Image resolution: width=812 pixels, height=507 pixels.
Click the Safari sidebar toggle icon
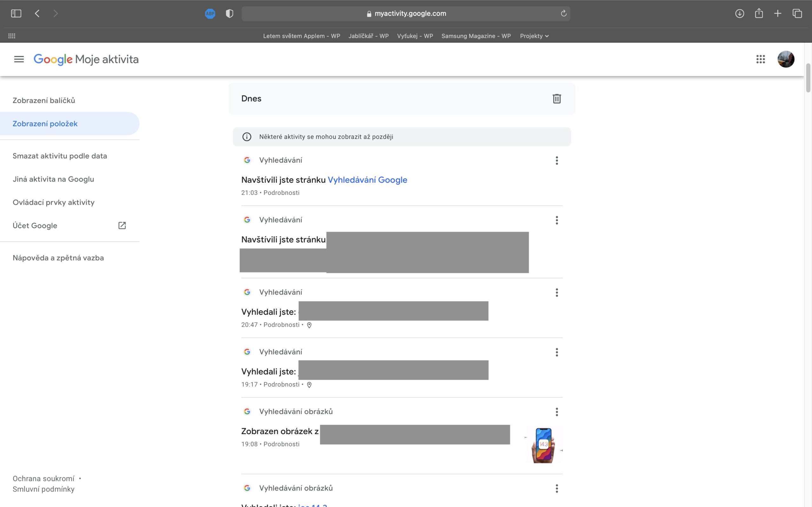[x=16, y=13]
